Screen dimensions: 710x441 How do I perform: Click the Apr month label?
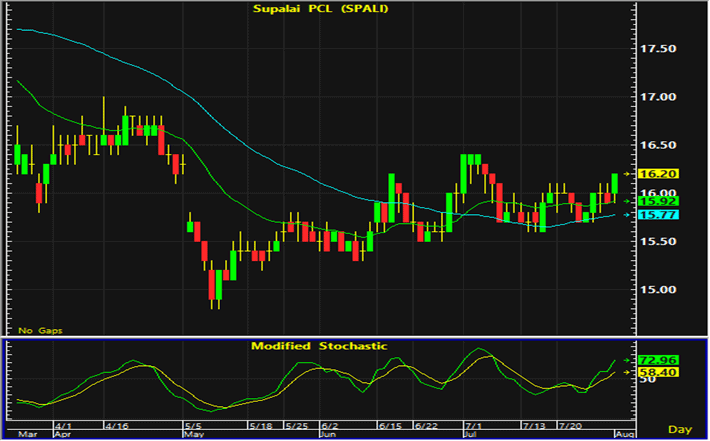point(63,435)
